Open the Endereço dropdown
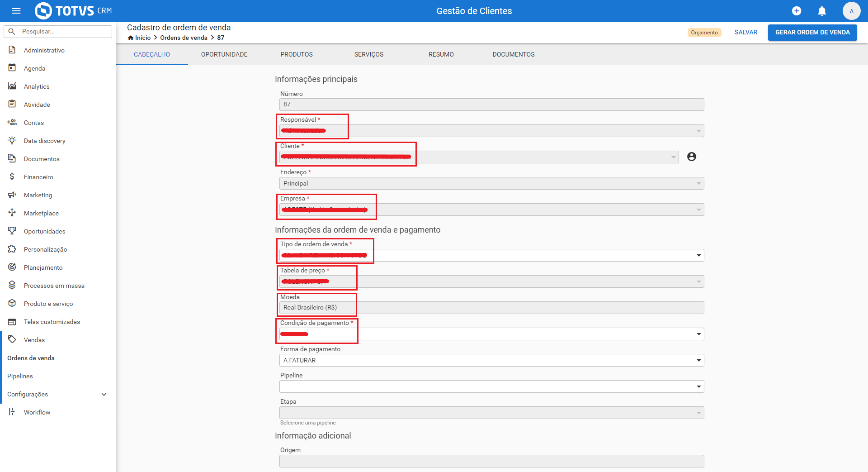Image resolution: width=868 pixels, height=472 pixels. (x=492, y=183)
